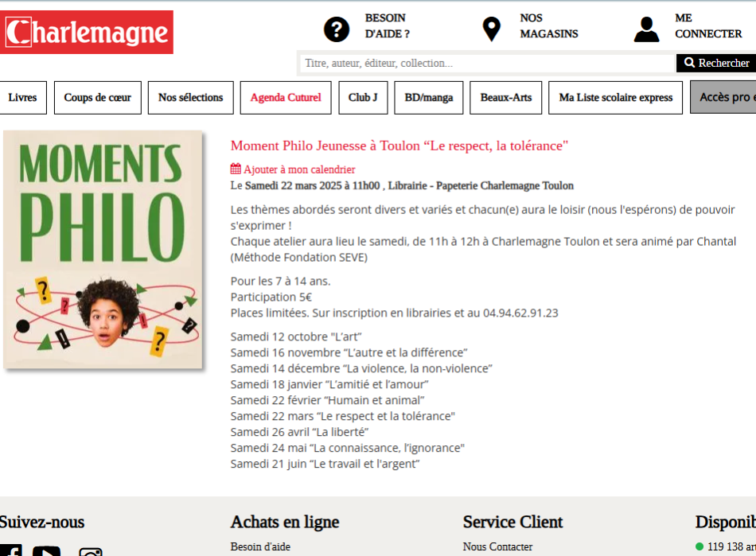Go to the Agenda Cuturel tab

(286, 98)
